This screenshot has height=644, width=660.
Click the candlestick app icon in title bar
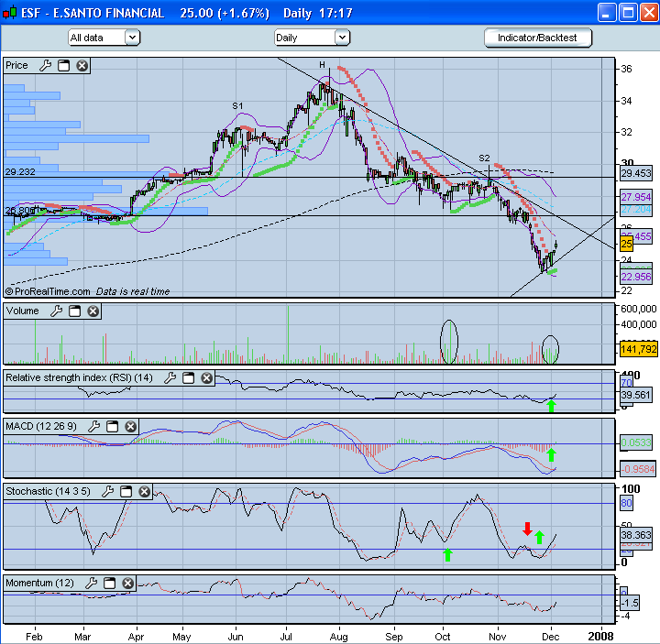(x=10, y=13)
